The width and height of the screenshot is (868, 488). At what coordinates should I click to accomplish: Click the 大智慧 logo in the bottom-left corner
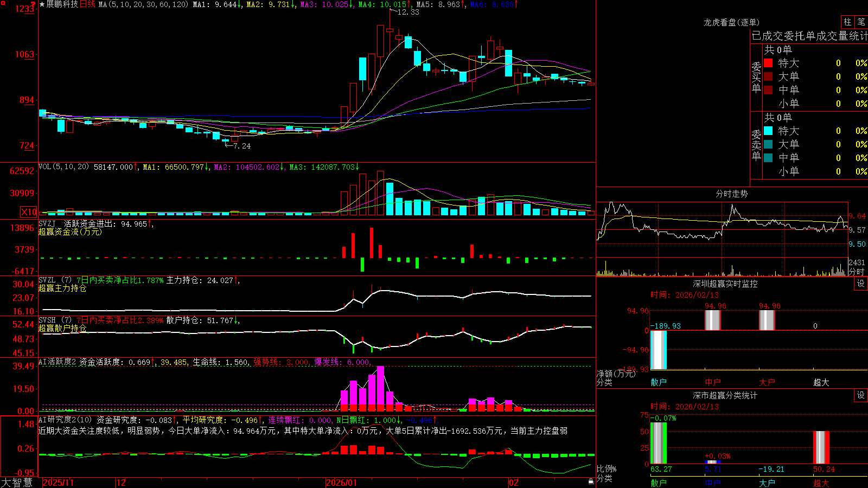click(x=17, y=483)
